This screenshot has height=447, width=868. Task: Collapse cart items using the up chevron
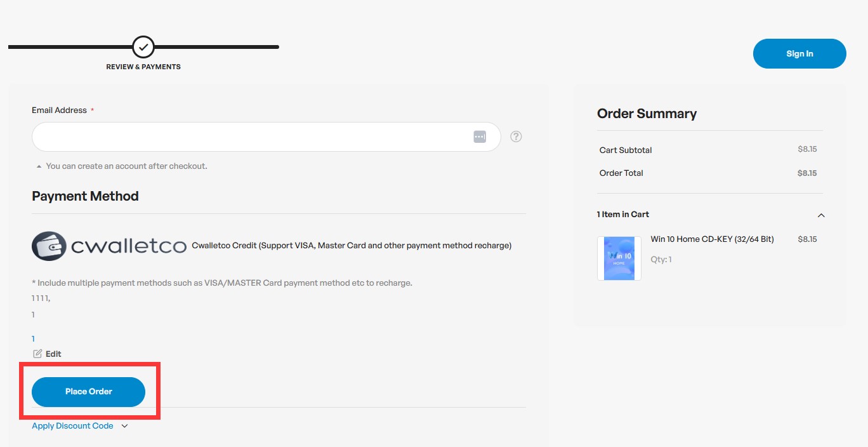point(821,215)
